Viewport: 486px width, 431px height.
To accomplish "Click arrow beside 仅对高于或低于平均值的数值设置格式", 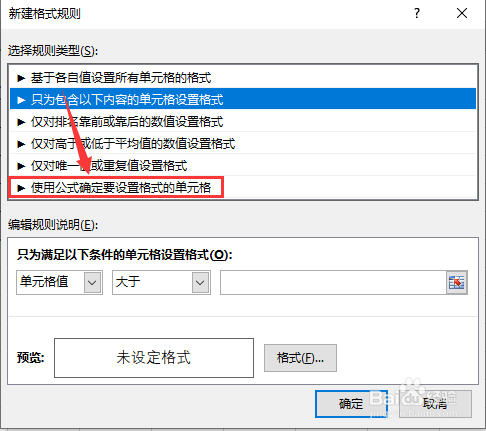I will point(21,144).
